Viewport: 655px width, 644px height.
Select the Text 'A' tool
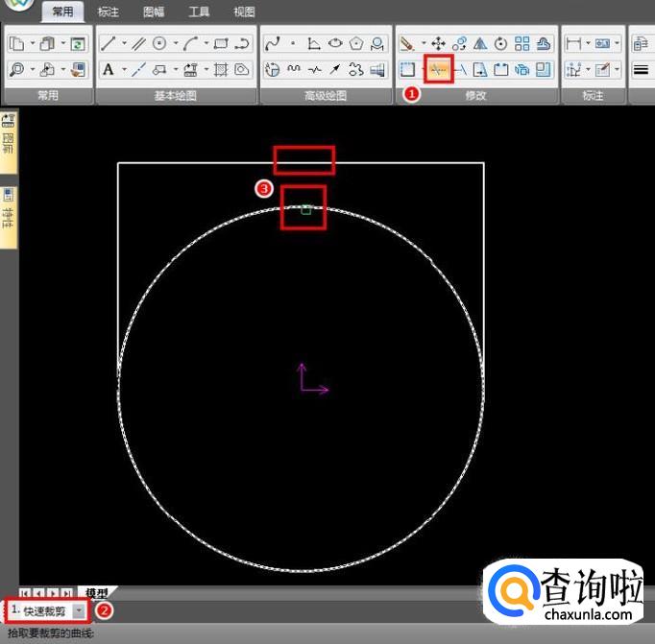pos(109,69)
